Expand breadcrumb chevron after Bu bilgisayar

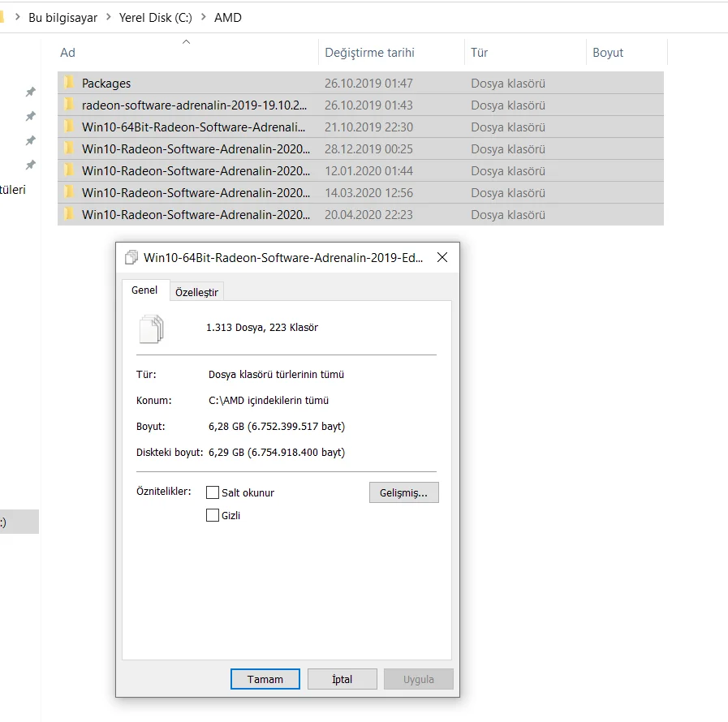[108, 17]
